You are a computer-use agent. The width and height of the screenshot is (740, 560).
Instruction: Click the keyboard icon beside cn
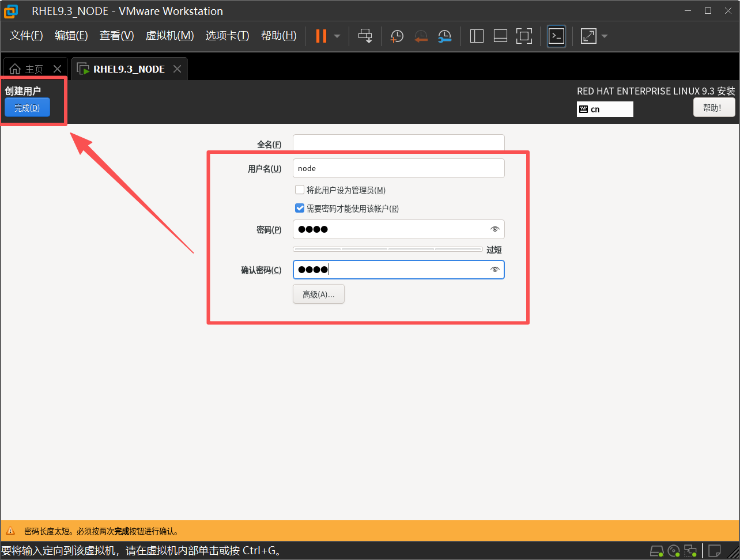(583, 109)
